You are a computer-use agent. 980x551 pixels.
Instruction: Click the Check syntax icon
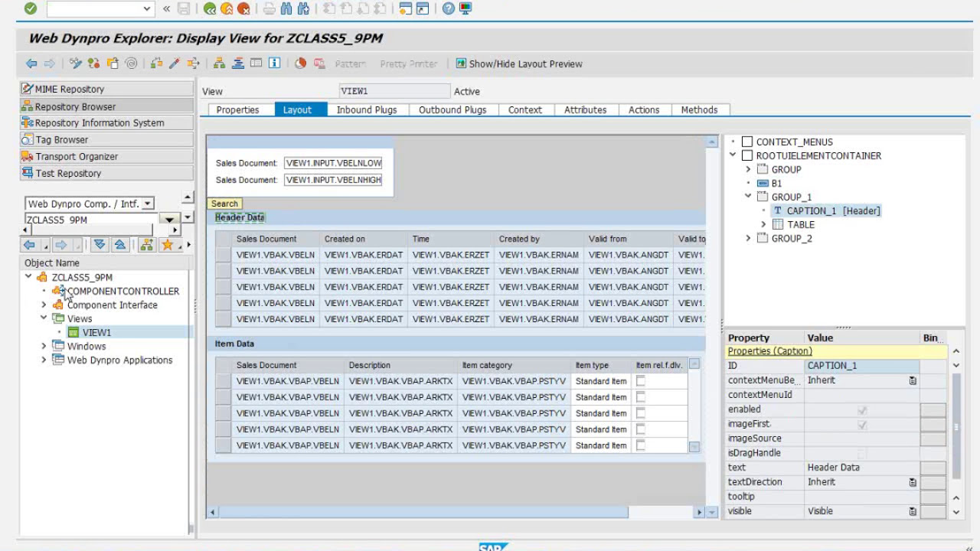coord(156,64)
